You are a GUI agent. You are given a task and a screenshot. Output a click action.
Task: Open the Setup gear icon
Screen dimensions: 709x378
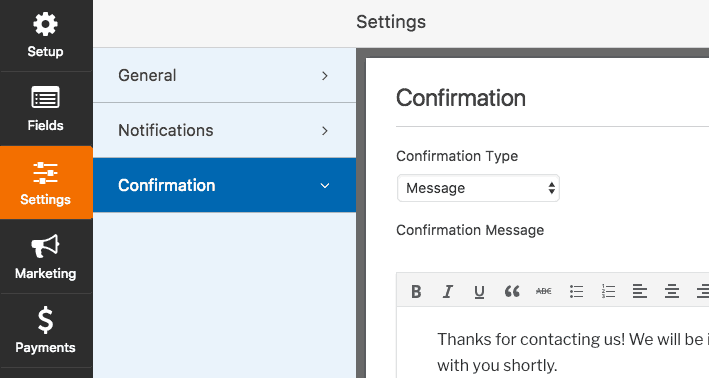coord(45,24)
